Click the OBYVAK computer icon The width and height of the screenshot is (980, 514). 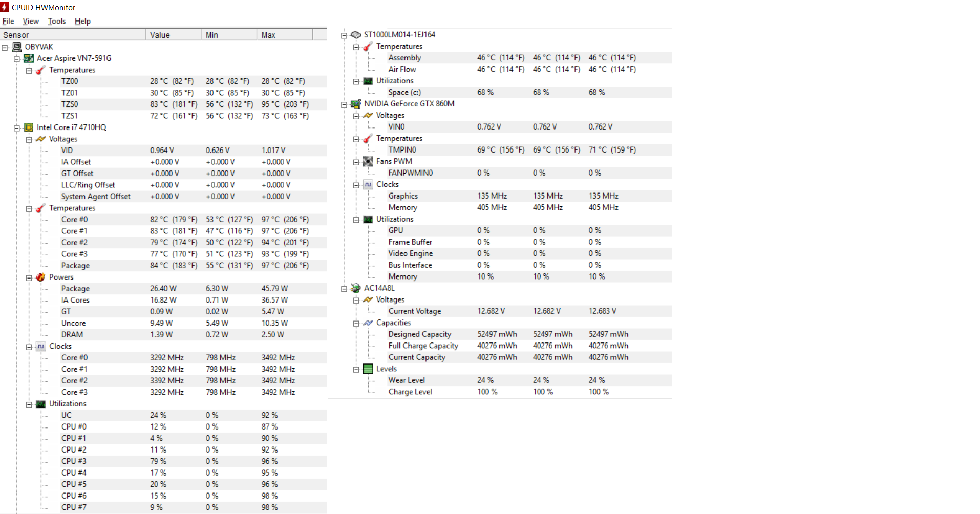pos(17,47)
